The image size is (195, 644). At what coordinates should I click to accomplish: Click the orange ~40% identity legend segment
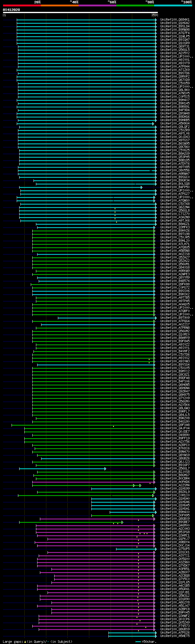tap(60, 5)
